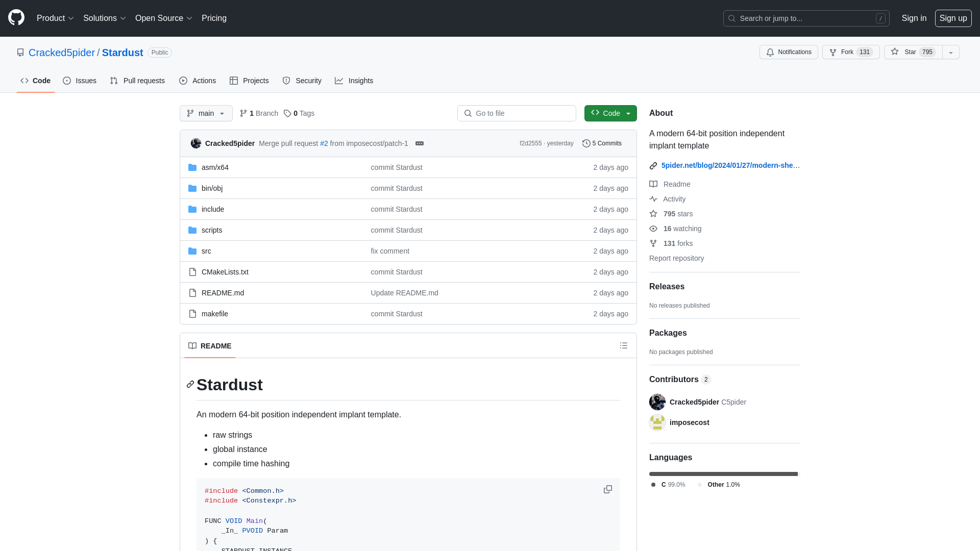This screenshot has height=551, width=980.
Task: Expand the star lists dropdown arrow
Action: tap(950, 52)
